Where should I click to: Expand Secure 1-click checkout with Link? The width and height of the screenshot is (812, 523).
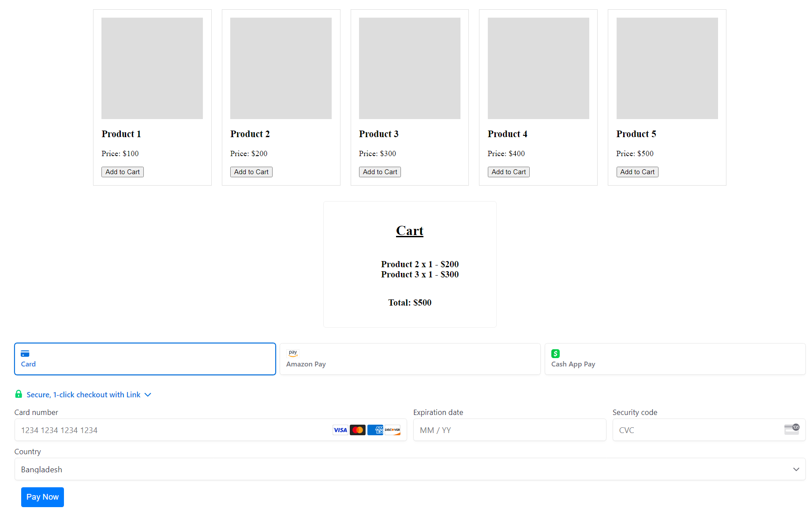(x=84, y=395)
